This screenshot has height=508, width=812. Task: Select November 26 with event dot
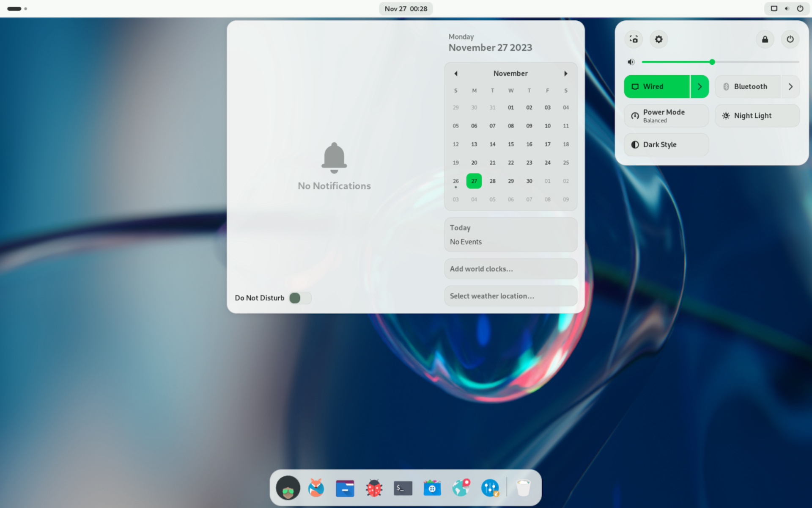(x=456, y=181)
